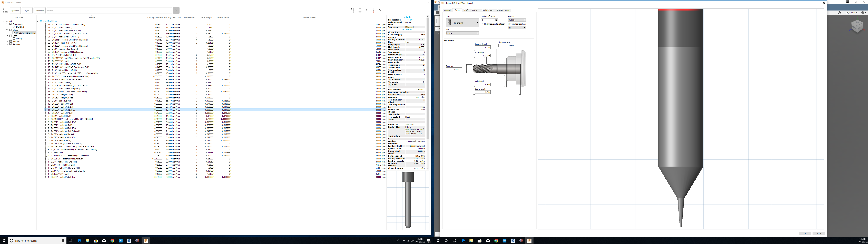Image resolution: width=868 pixels, height=244 pixels.
Task: Uncheck the Clockwise spindle rotation checkbox
Action: pos(482,24)
